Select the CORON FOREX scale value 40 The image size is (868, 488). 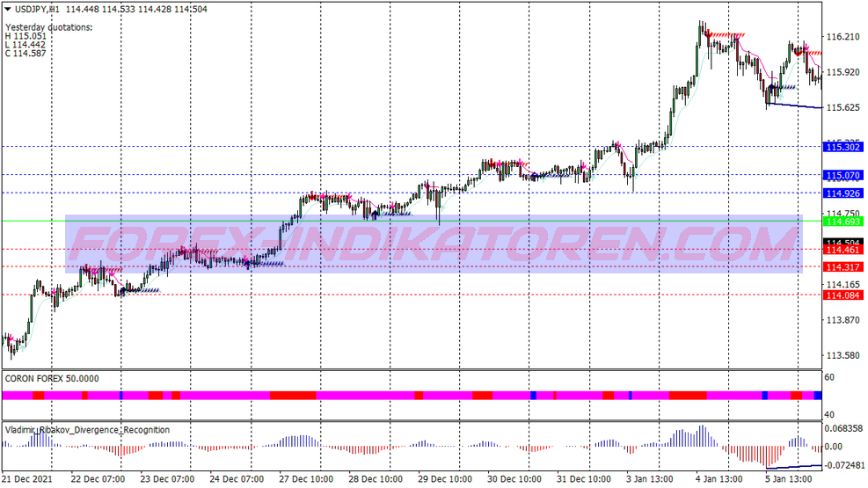pos(829,414)
